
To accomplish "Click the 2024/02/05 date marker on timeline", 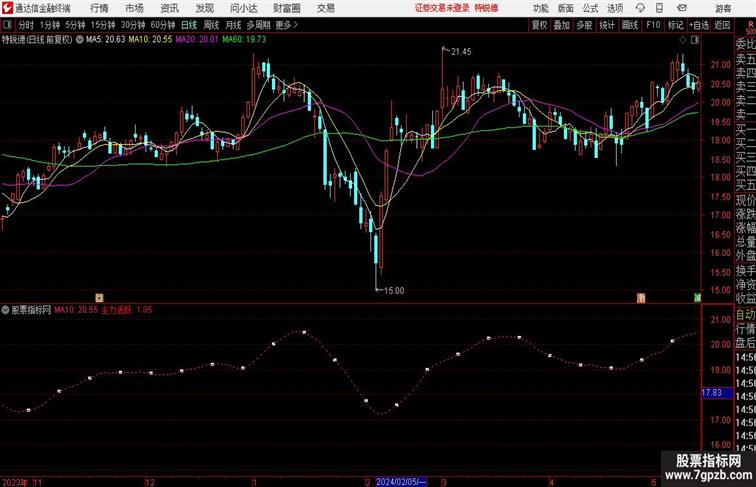I will (x=401, y=482).
